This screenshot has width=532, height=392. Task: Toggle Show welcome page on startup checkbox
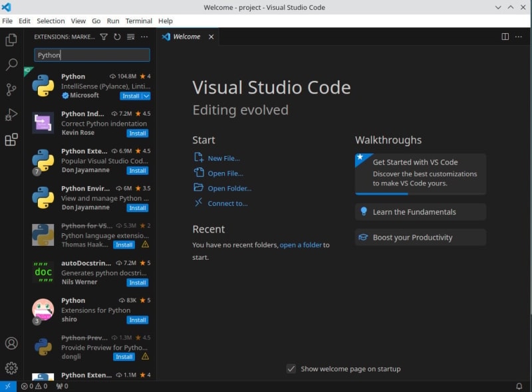click(291, 369)
